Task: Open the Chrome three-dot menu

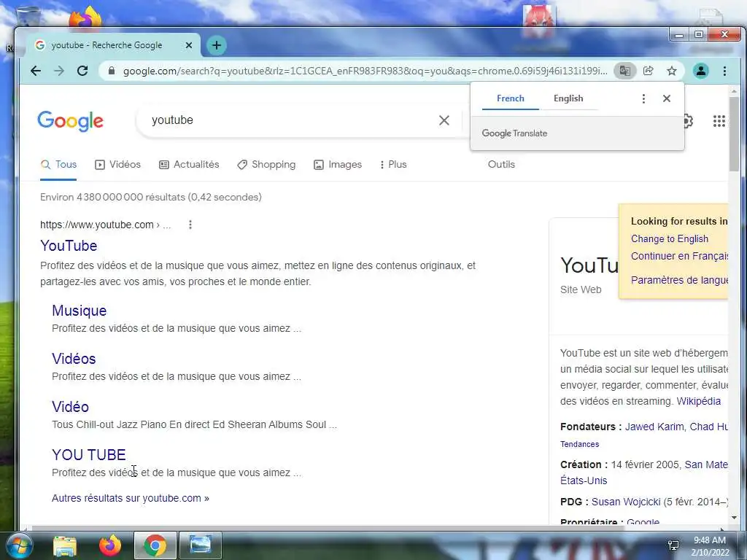Action: 724,71
